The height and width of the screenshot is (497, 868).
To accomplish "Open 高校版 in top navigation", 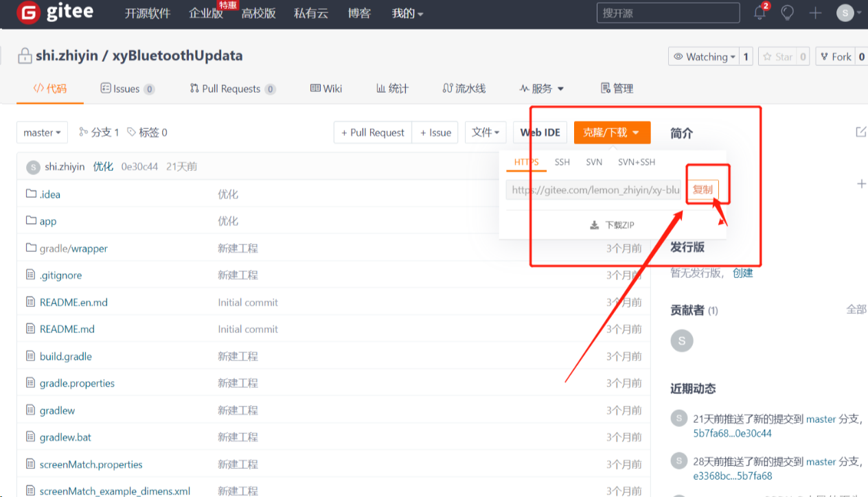I will click(x=258, y=13).
